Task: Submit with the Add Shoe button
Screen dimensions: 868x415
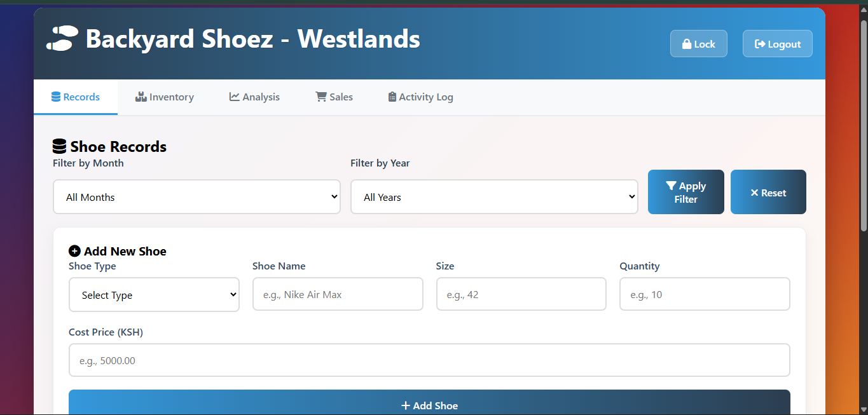Action: pos(429,405)
